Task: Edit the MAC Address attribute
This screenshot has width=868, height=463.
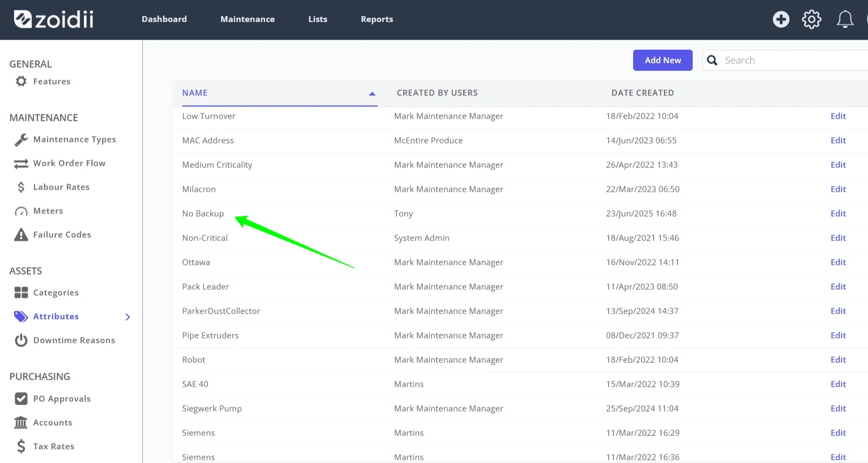Action: (x=838, y=141)
